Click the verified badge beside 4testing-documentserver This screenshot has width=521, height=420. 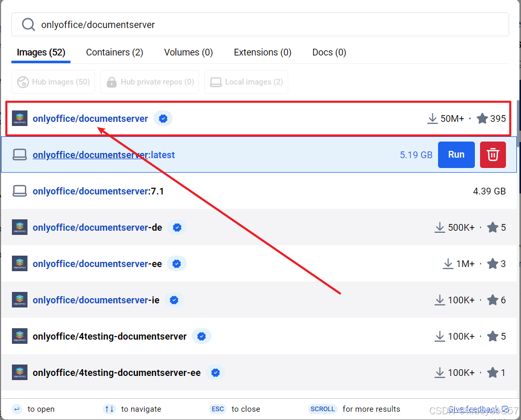(x=202, y=337)
